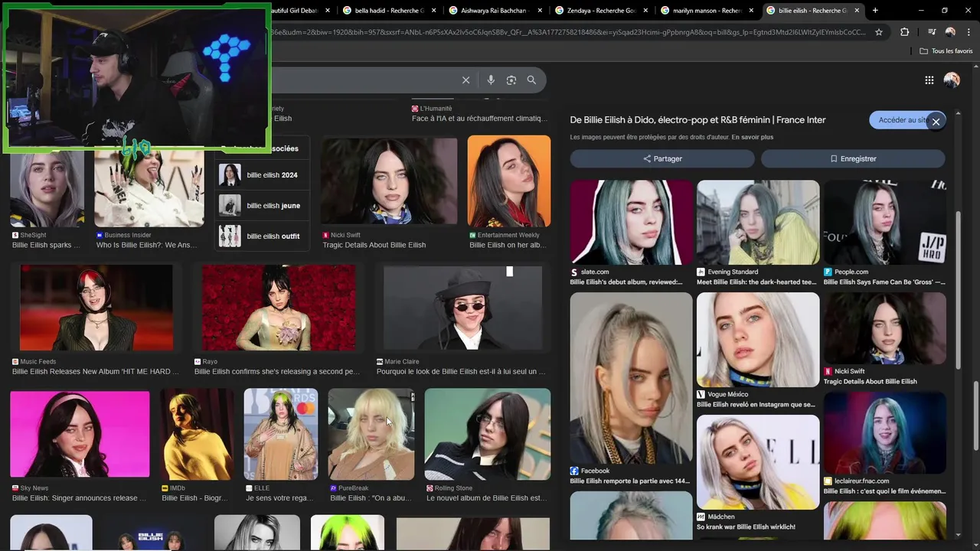Open Entertainment Weekly orange background image
The height and width of the screenshot is (551, 980).
[x=509, y=181]
